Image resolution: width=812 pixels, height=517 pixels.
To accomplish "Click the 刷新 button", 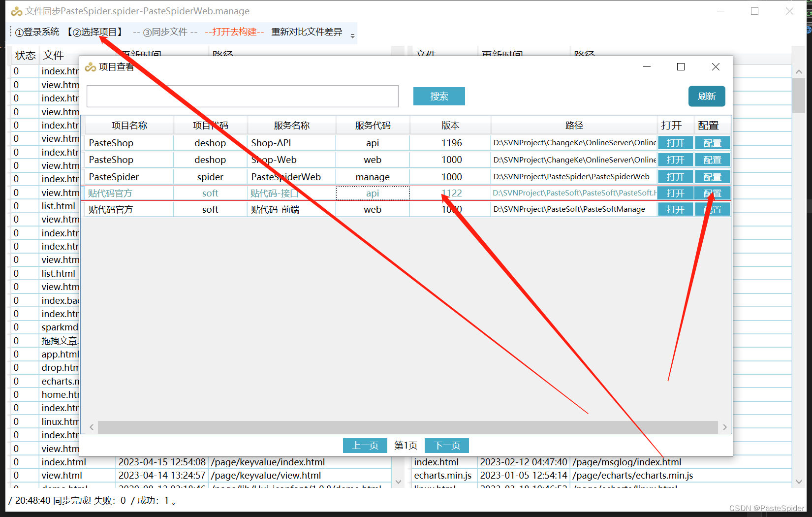I will (707, 96).
